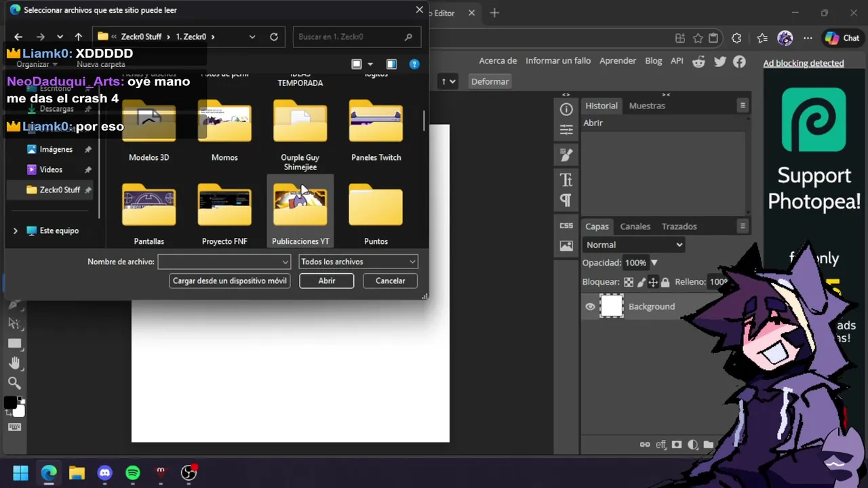Open the Layers panel menu icon
The width and height of the screenshot is (868, 488).
743,226
